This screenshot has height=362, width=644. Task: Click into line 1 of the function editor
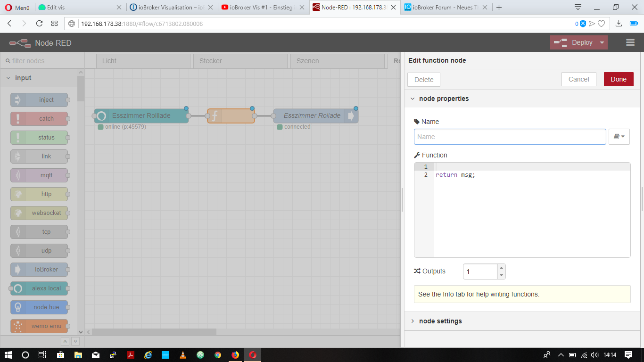tap(532, 167)
